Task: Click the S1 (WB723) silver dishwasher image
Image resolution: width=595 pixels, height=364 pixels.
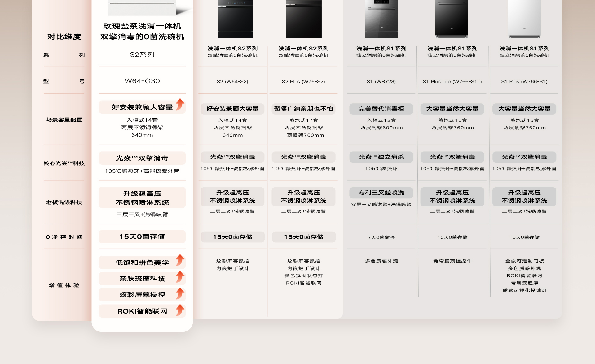Action: click(x=381, y=19)
